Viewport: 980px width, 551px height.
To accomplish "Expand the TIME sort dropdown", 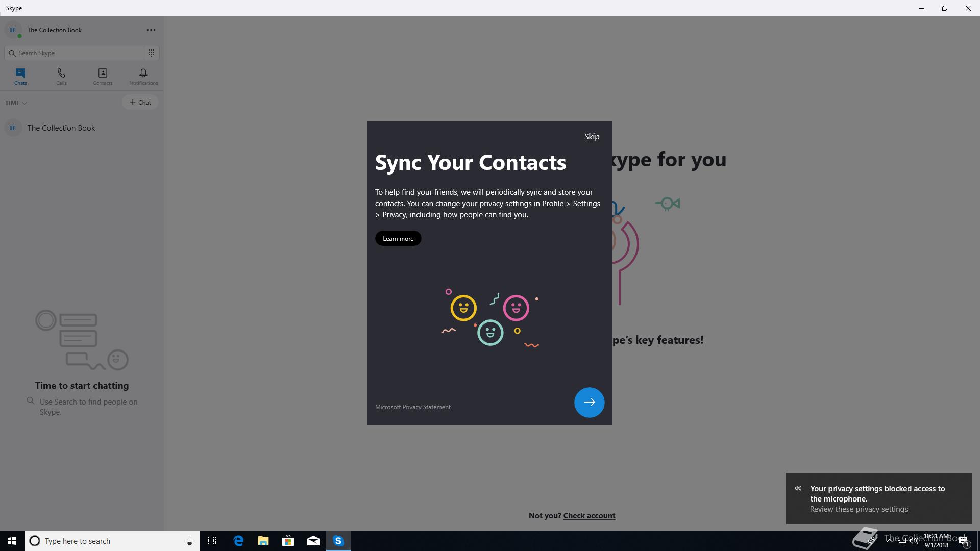I will click(x=16, y=103).
